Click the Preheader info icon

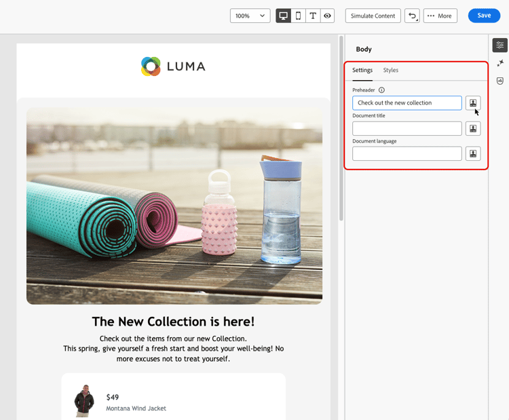(x=381, y=90)
